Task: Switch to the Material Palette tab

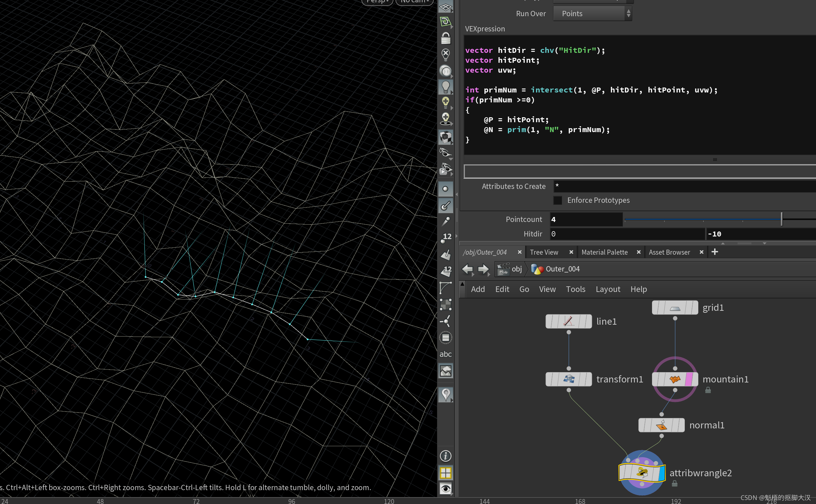Action: (x=604, y=252)
